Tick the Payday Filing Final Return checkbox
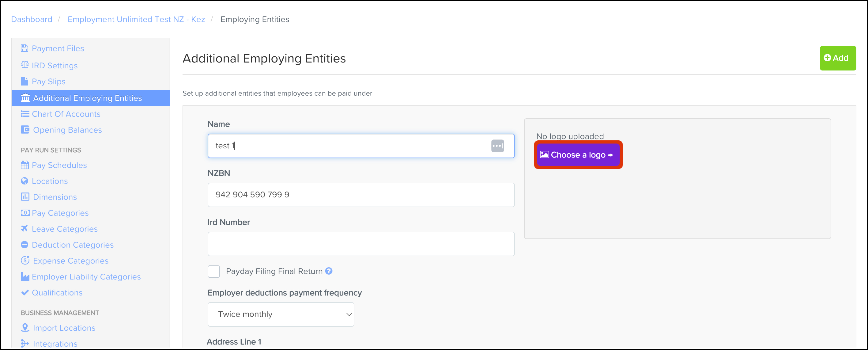The height and width of the screenshot is (350, 868). pos(213,272)
